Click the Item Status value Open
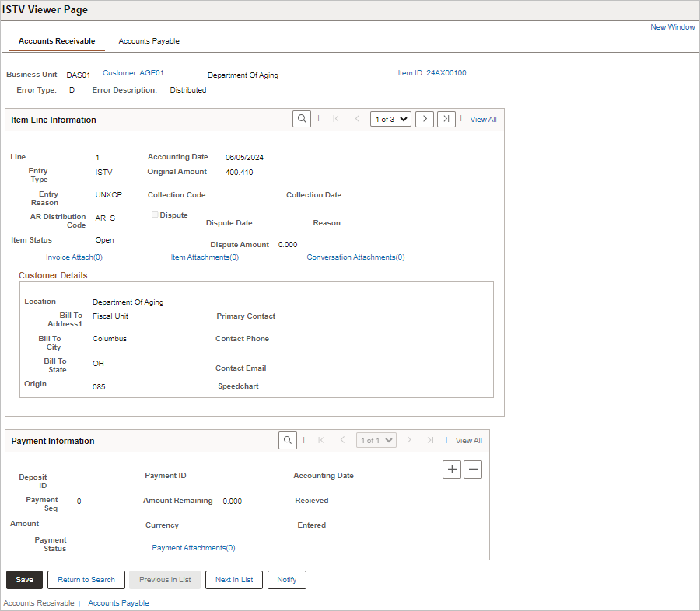This screenshot has width=700, height=611. (x=104, y=240)
